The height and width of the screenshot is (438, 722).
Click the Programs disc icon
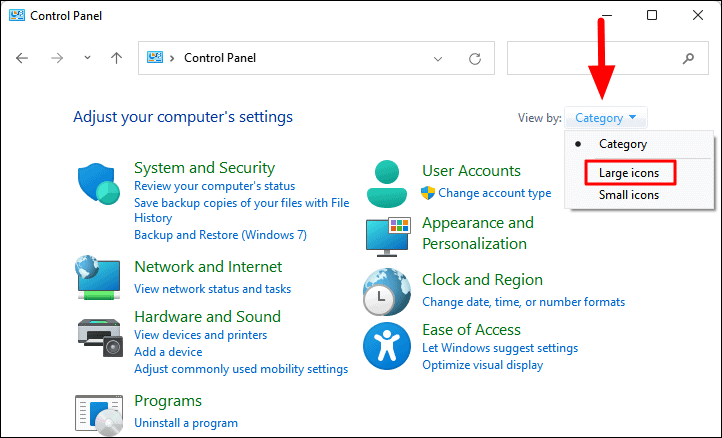point(99,415)
